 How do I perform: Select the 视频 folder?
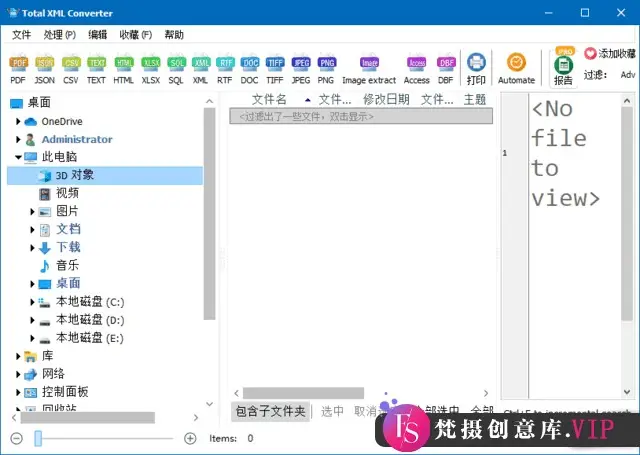(x=67, y=193)
